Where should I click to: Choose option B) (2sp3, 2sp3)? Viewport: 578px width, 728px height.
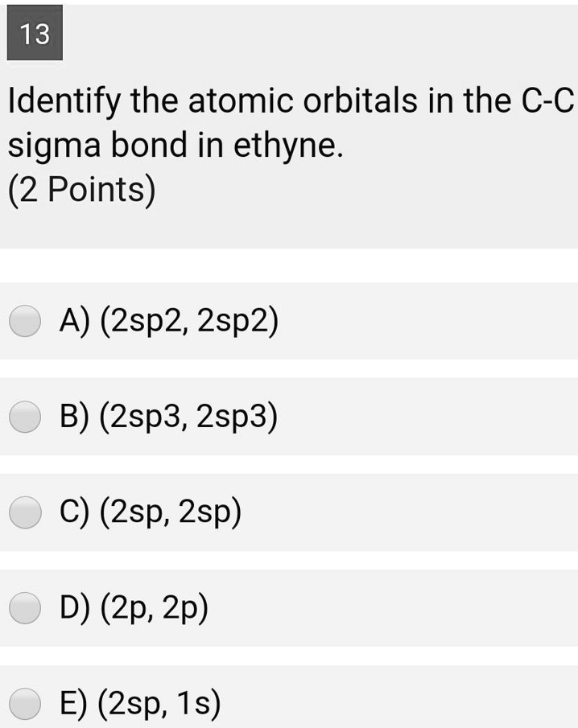[x=169, y=417]
